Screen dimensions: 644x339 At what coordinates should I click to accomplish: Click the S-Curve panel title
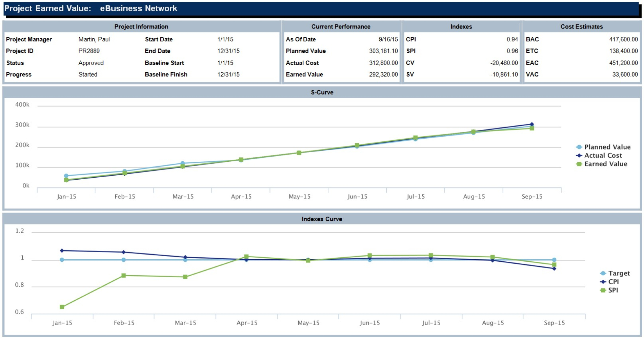pyautogui.click(x=322, y=92)
